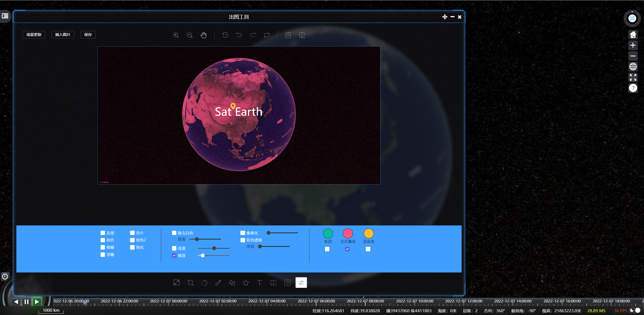Click the star icon tool
Screen dimensions: 644x315
pos(246,283)
